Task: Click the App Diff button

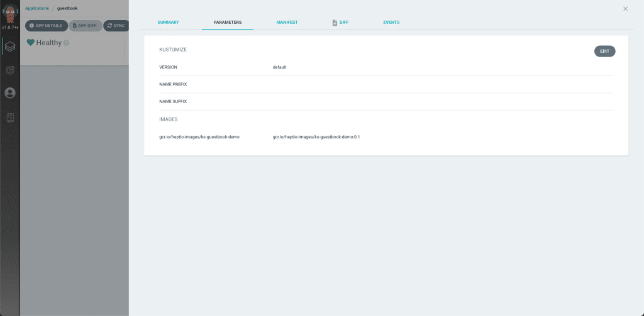Action: coord(86,26)
